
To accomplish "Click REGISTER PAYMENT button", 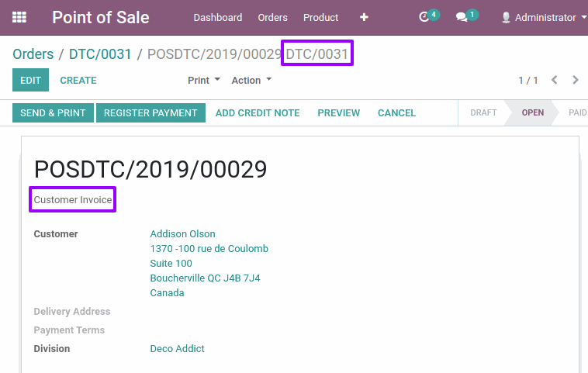I will (150, 113).
